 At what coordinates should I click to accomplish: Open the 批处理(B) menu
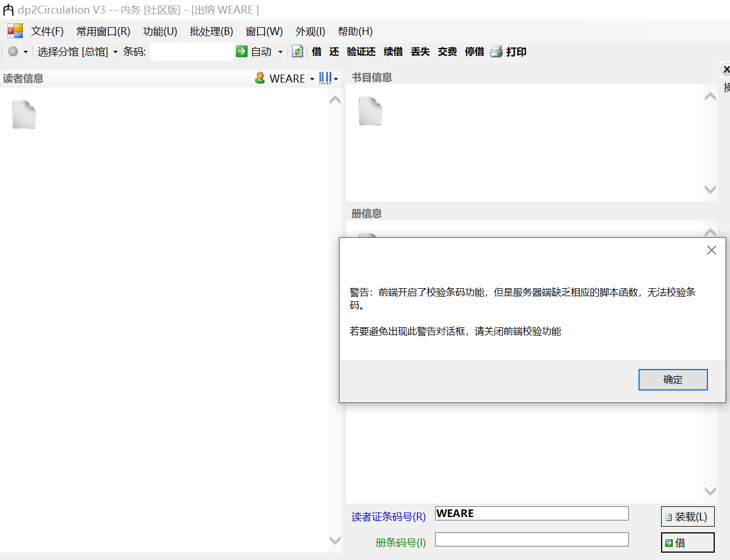tap(211, 31)
